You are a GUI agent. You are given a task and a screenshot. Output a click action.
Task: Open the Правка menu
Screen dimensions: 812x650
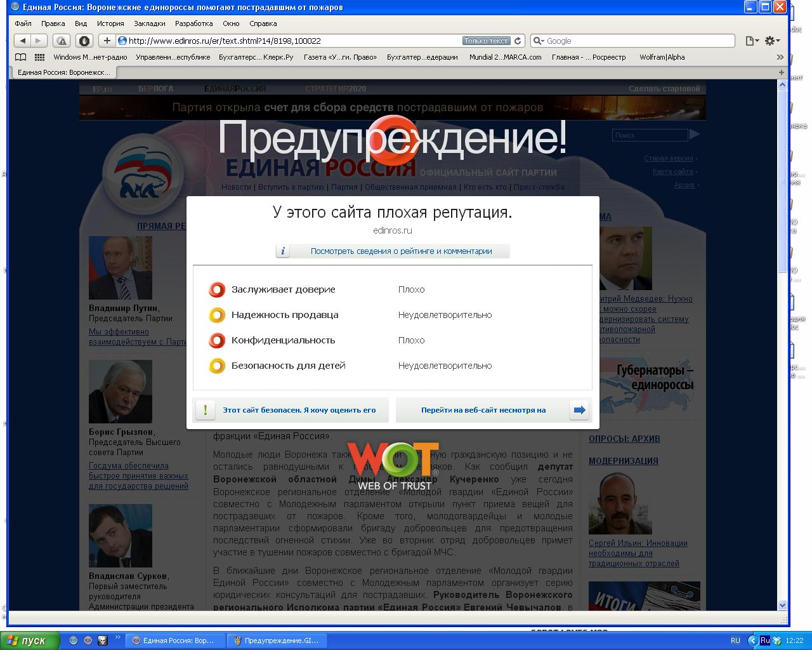(x=53, y=23)
